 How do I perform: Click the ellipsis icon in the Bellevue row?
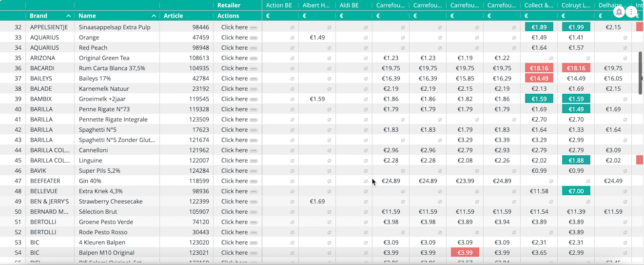pyautogui.click(x=254, y=191)
